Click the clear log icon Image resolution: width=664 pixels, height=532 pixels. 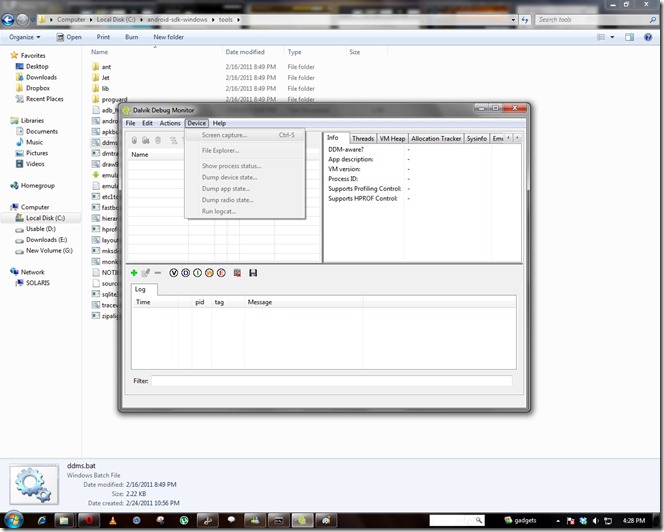237,273
